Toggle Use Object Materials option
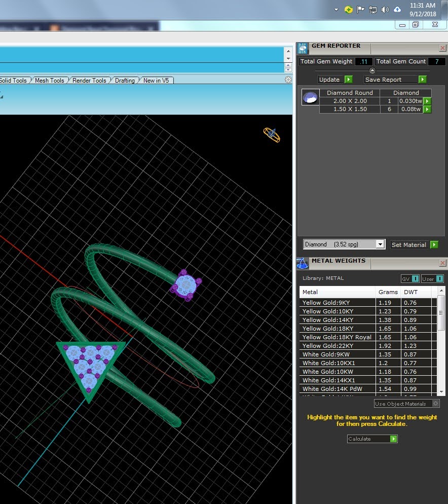The width and height of the screenshot is (448, 504). click(x=406, y=404)
